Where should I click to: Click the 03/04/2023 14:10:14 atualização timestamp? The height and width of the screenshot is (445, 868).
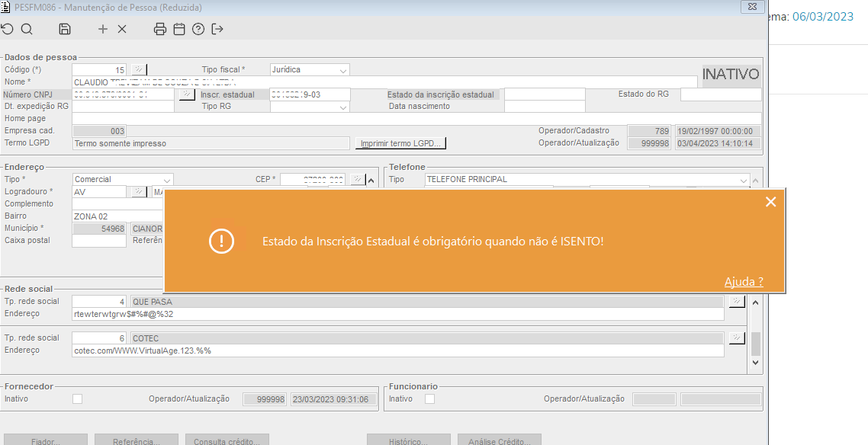pyautogui.click(x=718, y=144)
